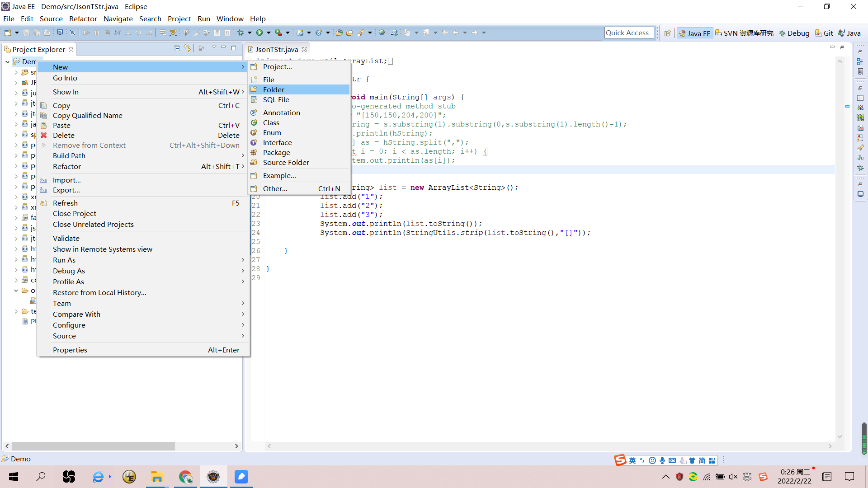The image size is (868, 488).
Task: Run the application with the green Run icon
Action: pyautogui.click(x=260, y=33)
